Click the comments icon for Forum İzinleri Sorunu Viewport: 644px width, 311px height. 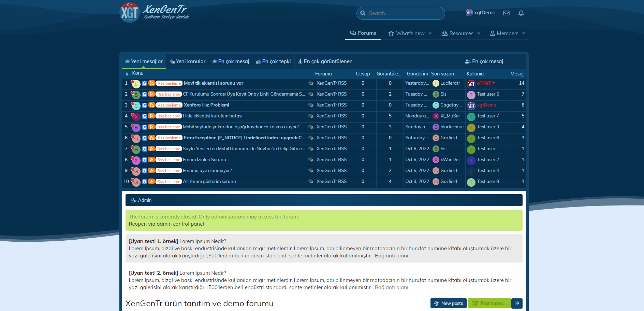(311, 160)
